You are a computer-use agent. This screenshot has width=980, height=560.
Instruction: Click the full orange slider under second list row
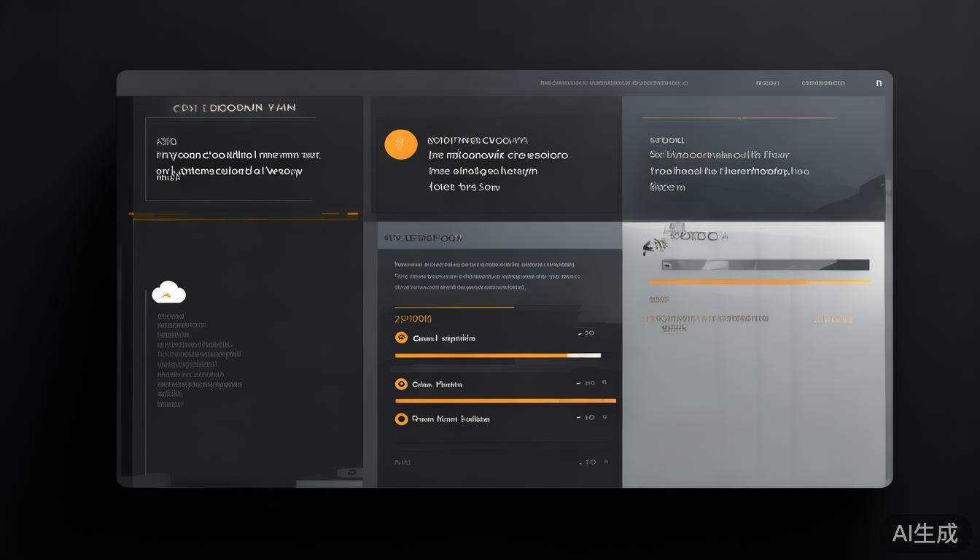pyautogui.click(x=505, y=401)
